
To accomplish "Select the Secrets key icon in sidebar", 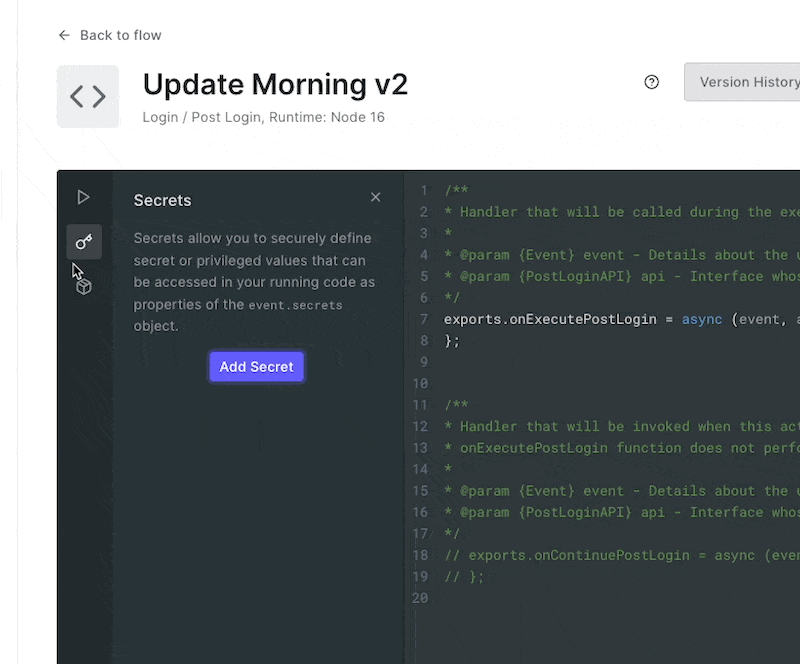I will coord(84,242).
